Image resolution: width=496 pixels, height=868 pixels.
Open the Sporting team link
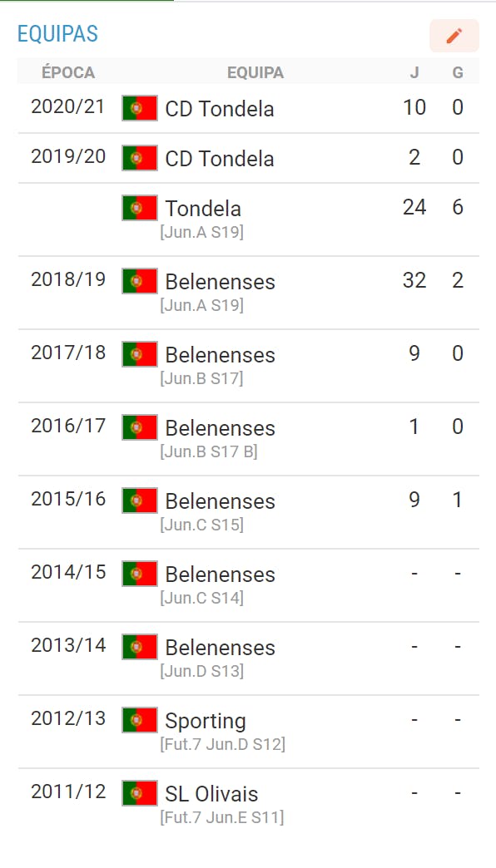coord(206,721)
